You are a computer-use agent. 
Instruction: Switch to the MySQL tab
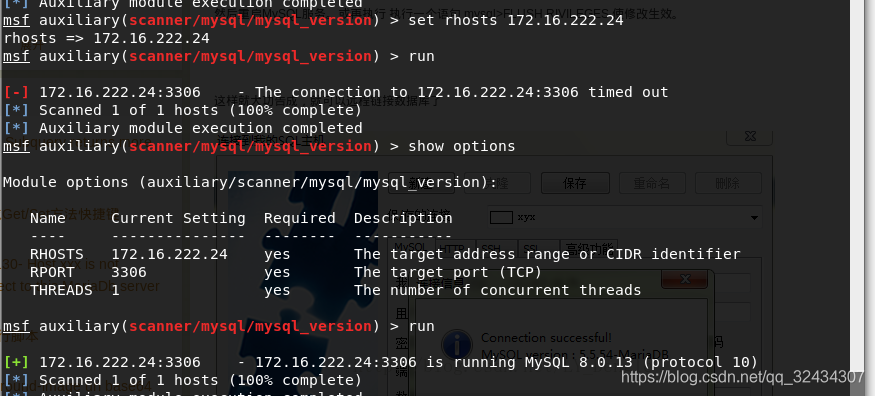pos(411,248)
